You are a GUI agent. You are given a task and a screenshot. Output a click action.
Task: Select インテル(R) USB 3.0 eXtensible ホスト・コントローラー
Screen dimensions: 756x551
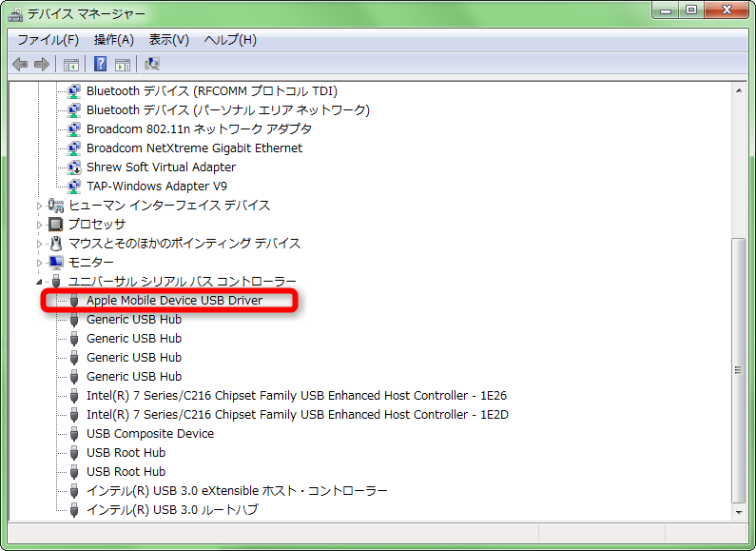tap(237, 491)
